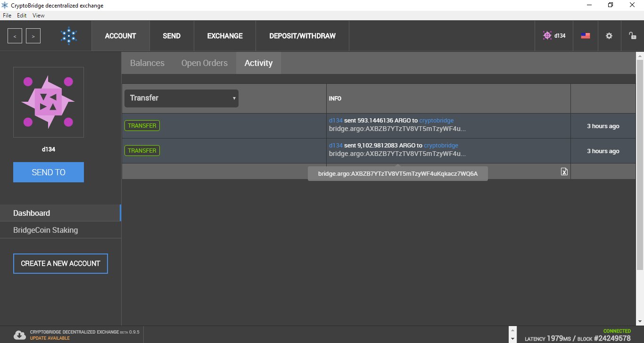Open the EXCHANGE section in top navigation
Viewport: 644px width, 343px height.
pos(225,36)
